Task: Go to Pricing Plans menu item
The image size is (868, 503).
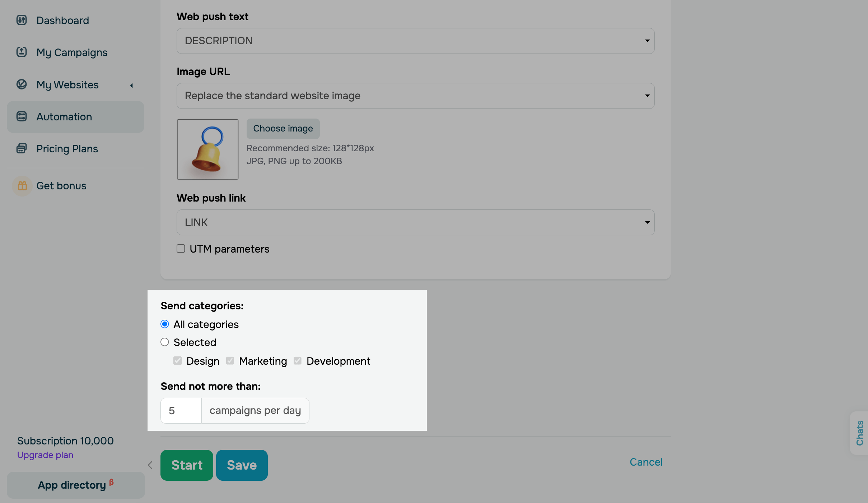Action: click(x=67, y=149)
